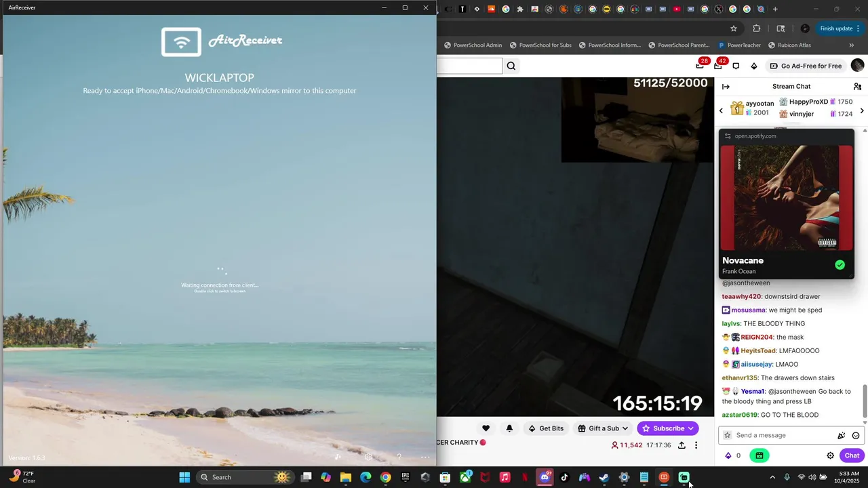Screen dimensions: 868x488
Task: Click the HappyProXD 1750 leaderboard entry
Action: coord(816,102)
